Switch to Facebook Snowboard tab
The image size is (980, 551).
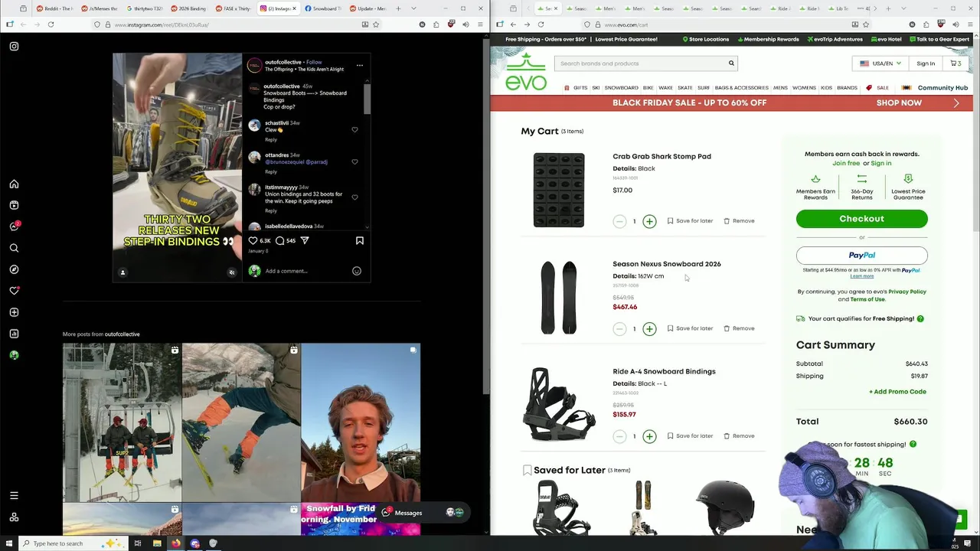[x=325, y=8]
